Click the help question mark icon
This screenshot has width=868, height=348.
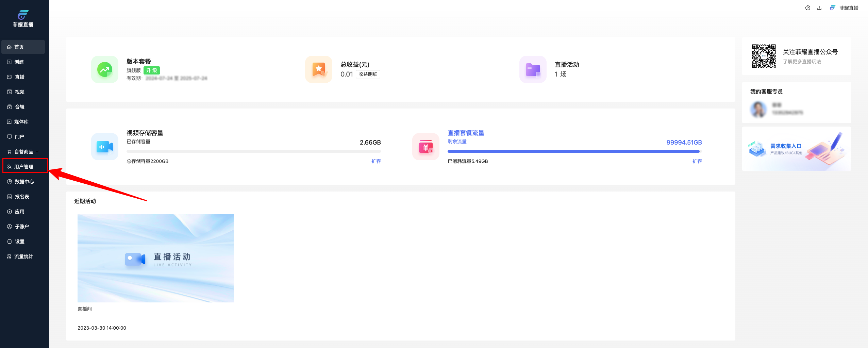coord(807,8)
